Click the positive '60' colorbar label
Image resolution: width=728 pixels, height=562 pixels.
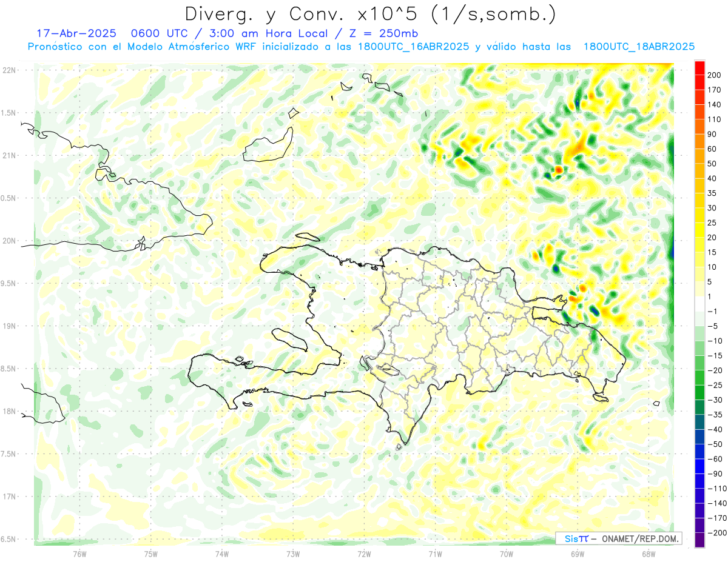point(713,149)
